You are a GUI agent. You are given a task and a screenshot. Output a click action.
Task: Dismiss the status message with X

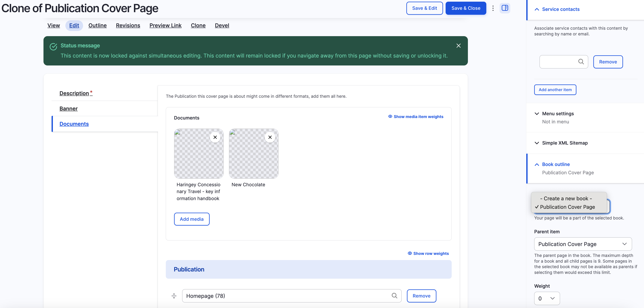pyautogui.click(x=458, y=46)
